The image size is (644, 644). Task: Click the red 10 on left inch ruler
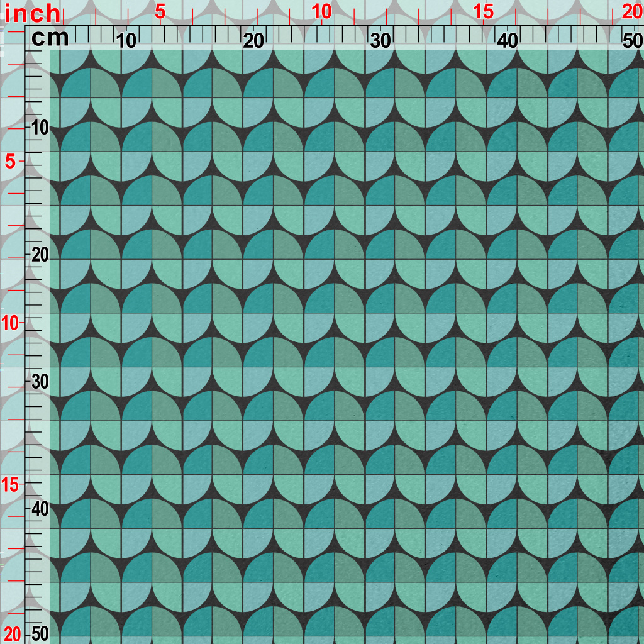point(12,323)
